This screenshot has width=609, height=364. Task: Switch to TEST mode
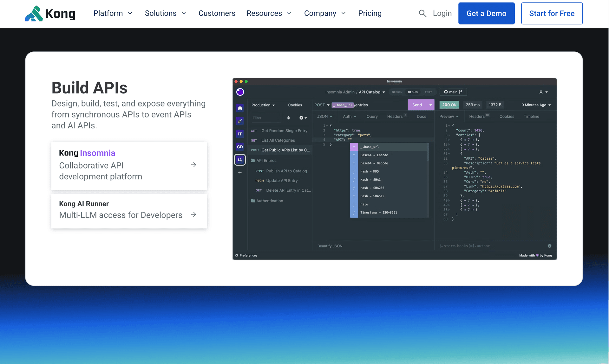(x=428, y=92)
